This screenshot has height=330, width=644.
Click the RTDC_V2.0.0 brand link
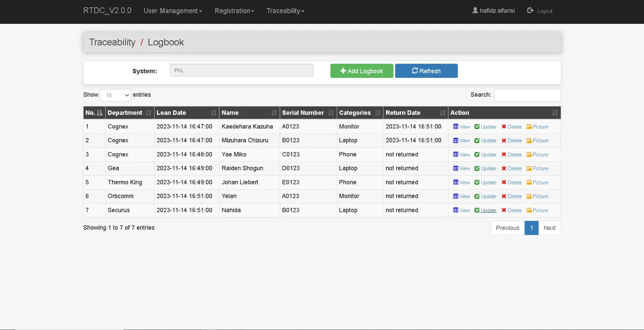click(x=107, y=10)
